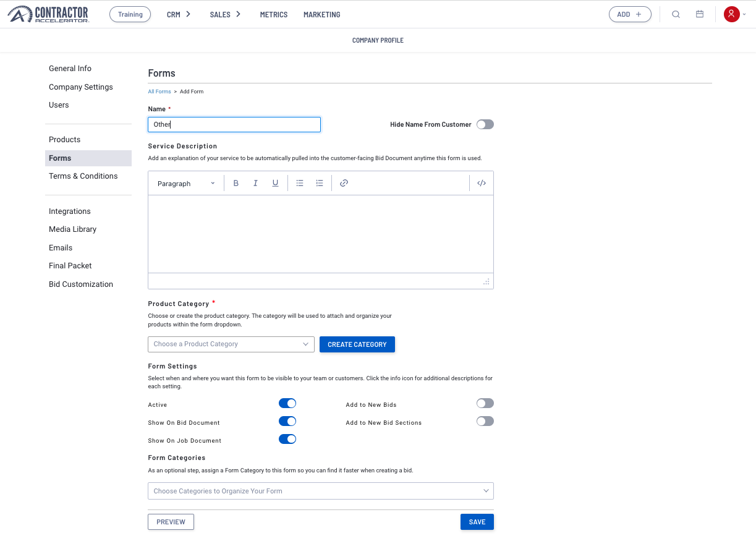
Task: Select Forms in sidebar
Action: [x=88, y=158]
